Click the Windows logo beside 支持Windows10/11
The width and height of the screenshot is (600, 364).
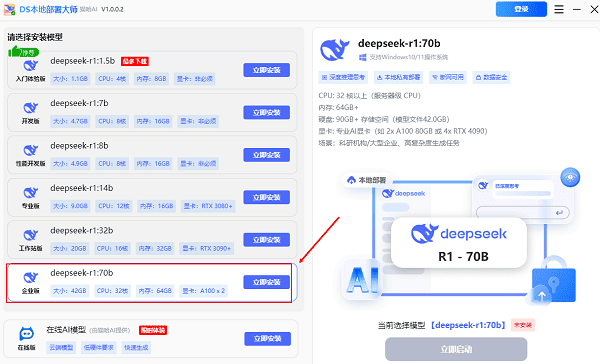[x=362, y=57]
